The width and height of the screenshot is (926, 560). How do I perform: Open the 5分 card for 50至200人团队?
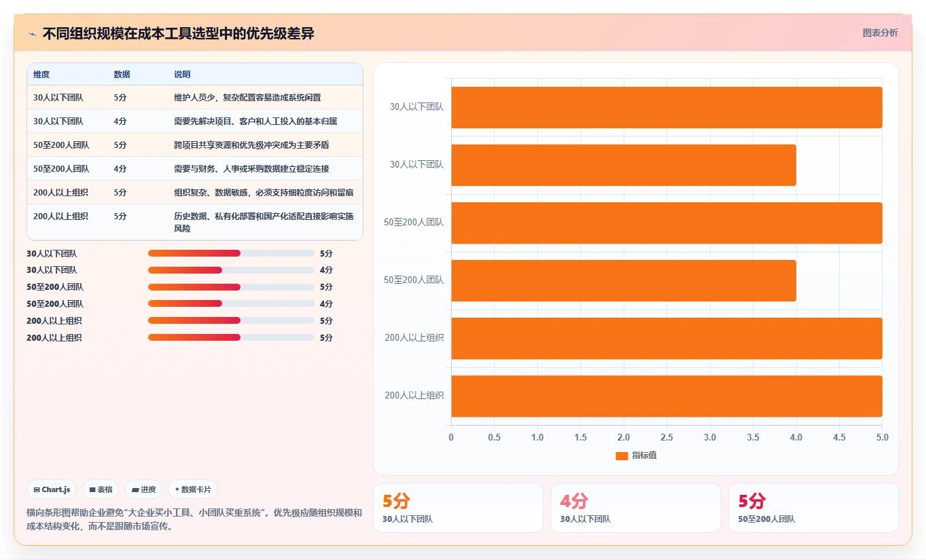pos(813,508)
